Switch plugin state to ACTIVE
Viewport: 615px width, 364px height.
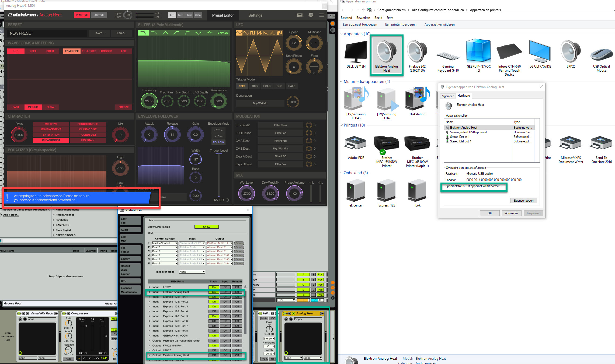click(x=99, y=15)
